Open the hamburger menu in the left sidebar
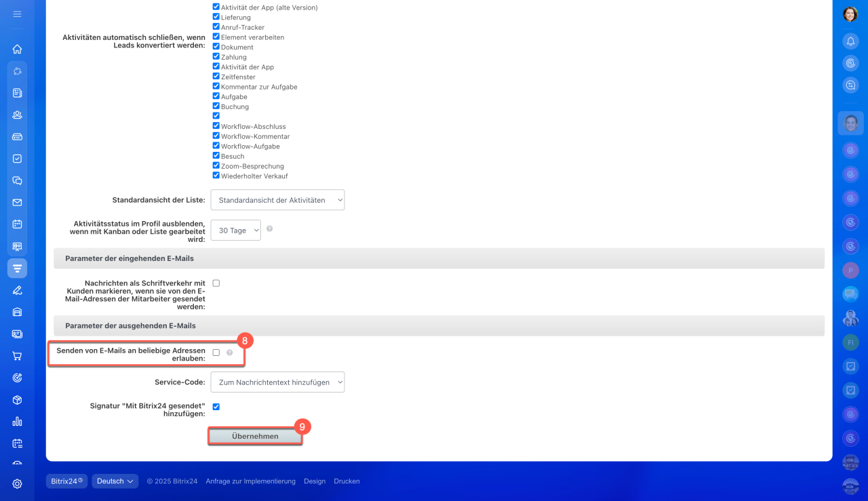Image resolution: width=868 pixels, height=501 pixels. (x=18, y=14)
